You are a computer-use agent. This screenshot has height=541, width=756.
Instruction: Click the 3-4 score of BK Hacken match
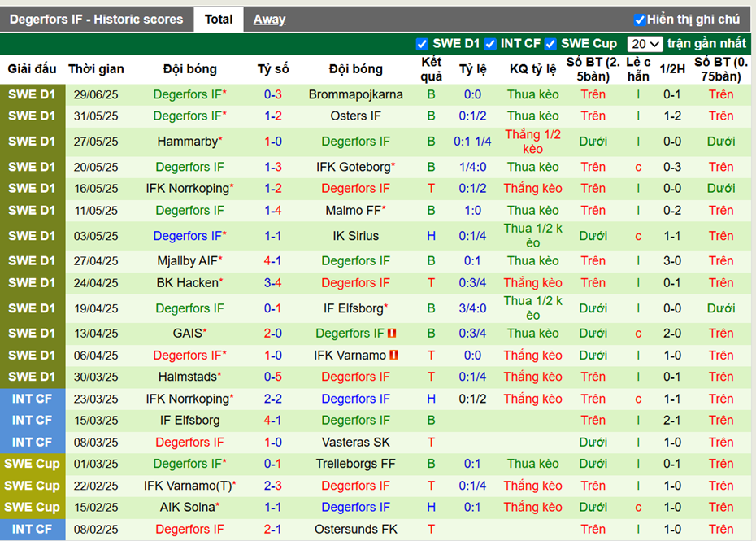click(273, 283)
